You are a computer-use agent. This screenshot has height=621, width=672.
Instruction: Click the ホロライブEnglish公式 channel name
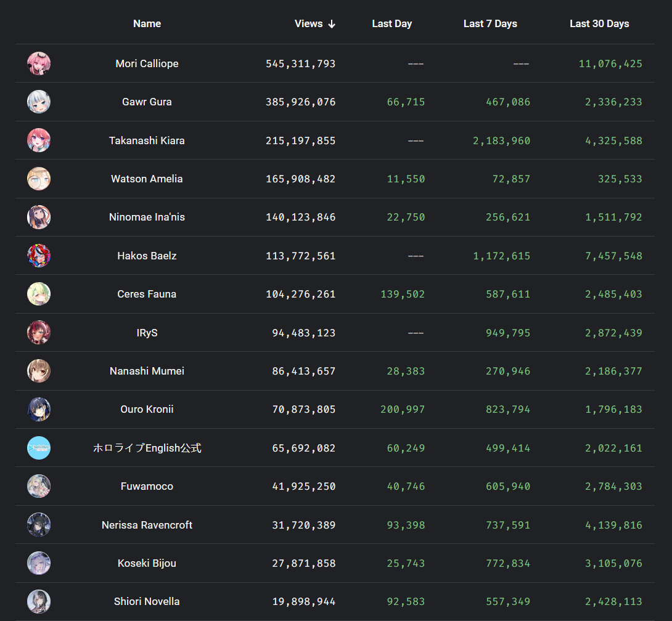point(147,448)
